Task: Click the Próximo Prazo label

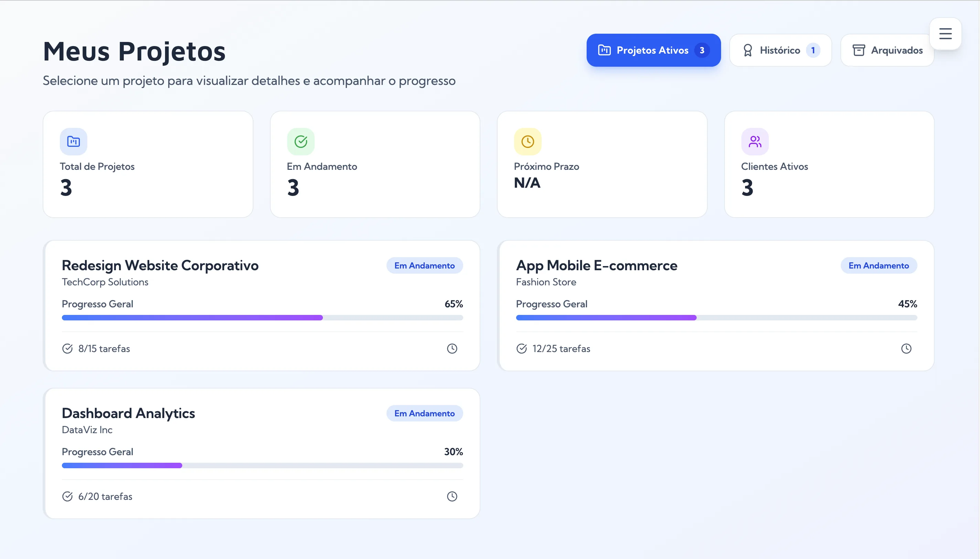Action: click(546, 167)
